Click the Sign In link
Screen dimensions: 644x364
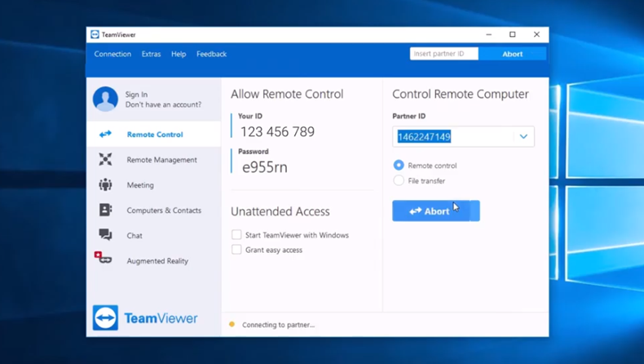[x=136, y=94]
